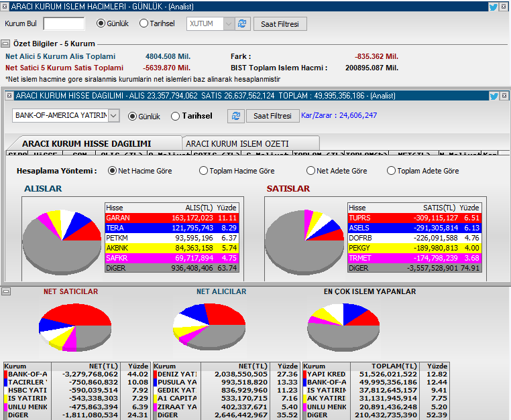The image size is (511, 420).
Task: Select DOFRB row in Satislar table
Action: point(414,238)
